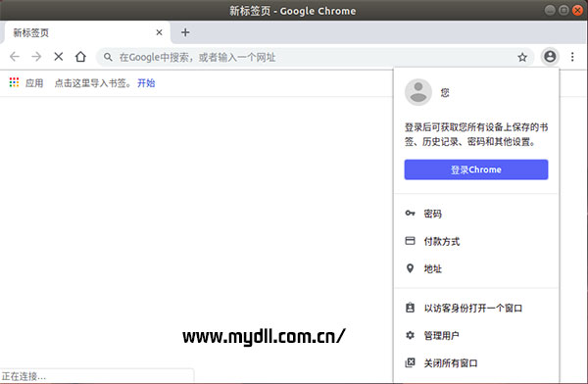This screenshot has height=384, width=588.
Task: Open the 密码 menu entry
Action: click(476, 214)
